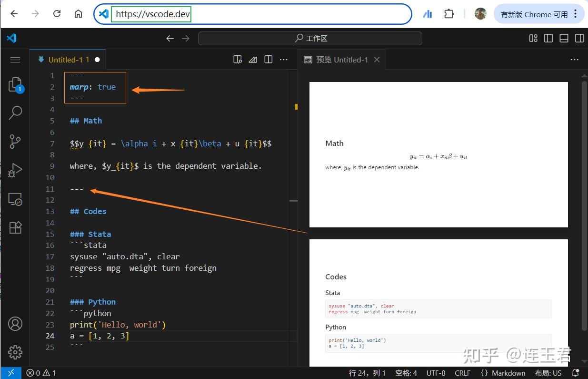Toggle the primary sidebar visibility

point(548,38)
